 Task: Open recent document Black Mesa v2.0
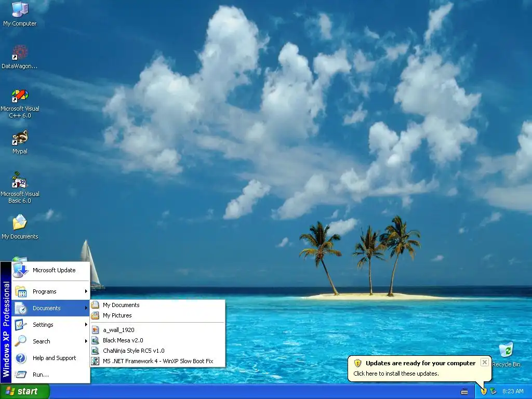pyautogui.click(x=157, y=340)
